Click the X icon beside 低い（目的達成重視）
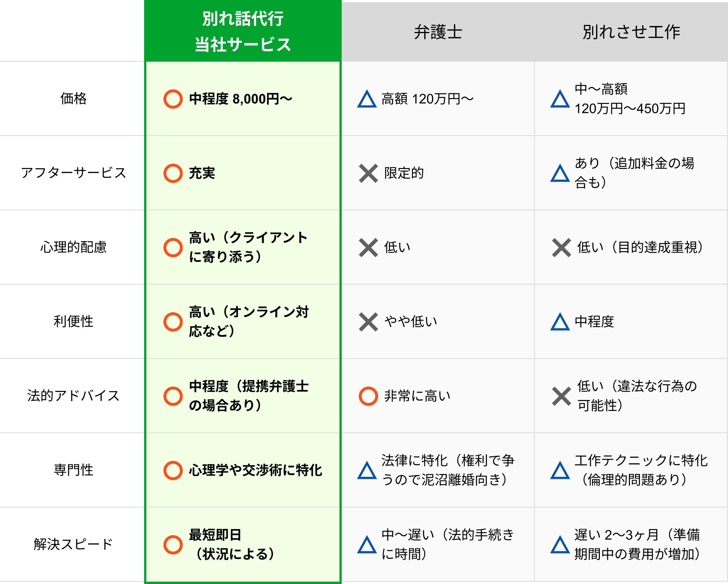The image size is (728, 584). [x=561, y=247]
